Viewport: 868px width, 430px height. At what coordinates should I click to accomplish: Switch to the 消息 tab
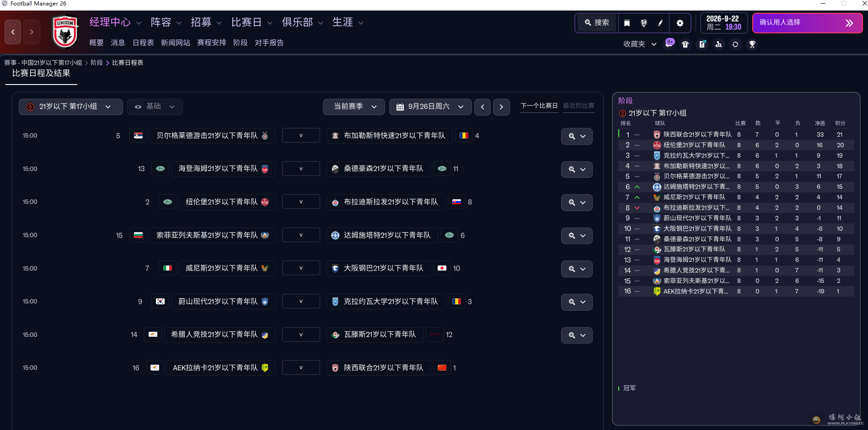[118, 42]
